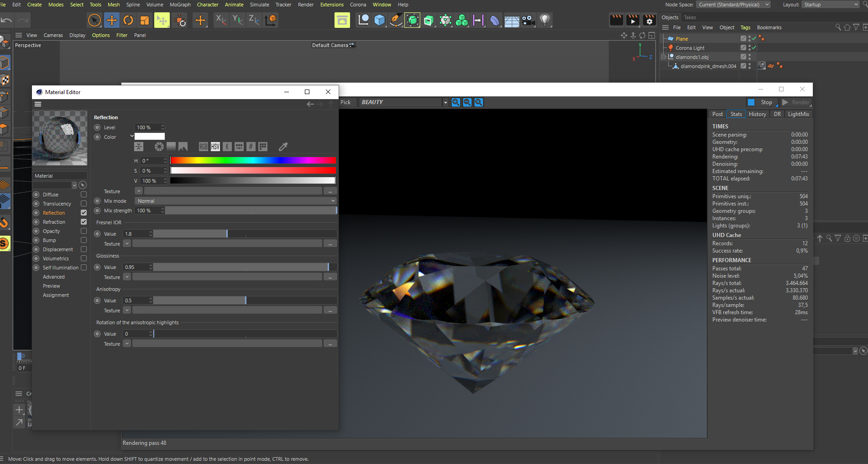Open Reflection Color texture dropdown arrow
This screenshot has height=464, width=868.
[x=139, y=191]
